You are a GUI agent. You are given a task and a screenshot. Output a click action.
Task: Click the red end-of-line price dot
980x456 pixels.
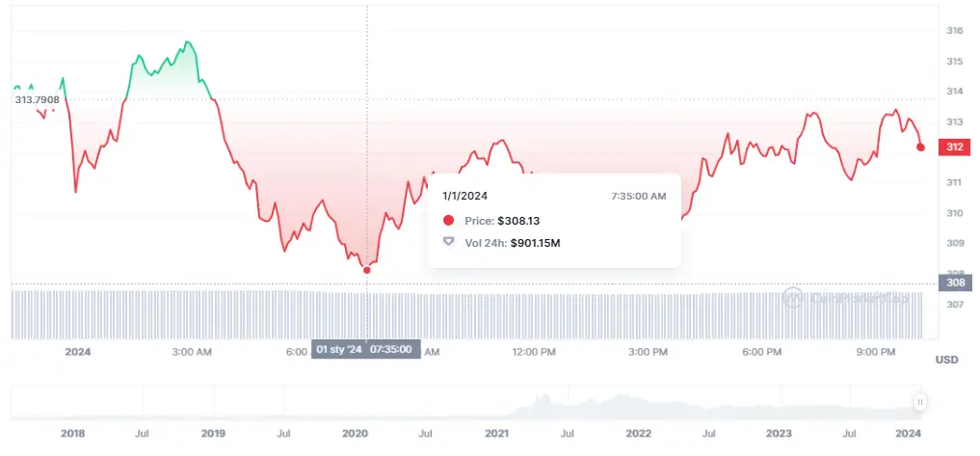(x=920, y=148)
